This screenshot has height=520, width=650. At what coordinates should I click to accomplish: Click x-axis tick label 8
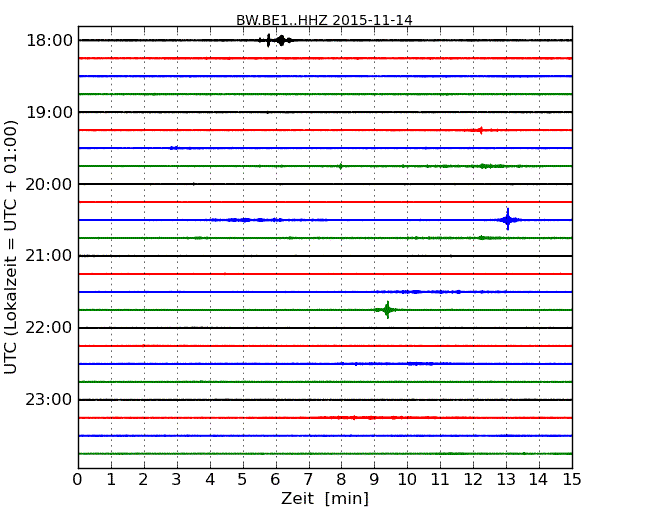(x=341, y=480)
